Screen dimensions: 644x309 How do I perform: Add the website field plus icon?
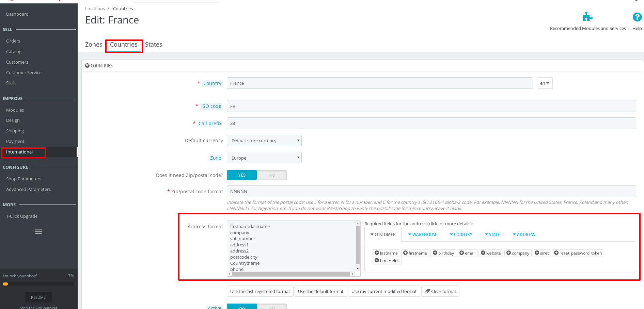(x=483, y=253)
